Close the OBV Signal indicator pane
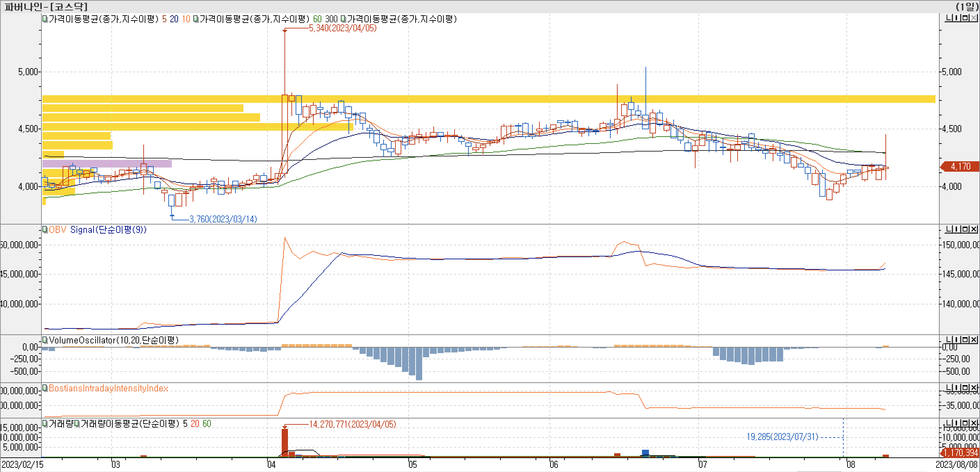Image resolution: width=980 pixels, height=472 pixels. tap(973, 229)
